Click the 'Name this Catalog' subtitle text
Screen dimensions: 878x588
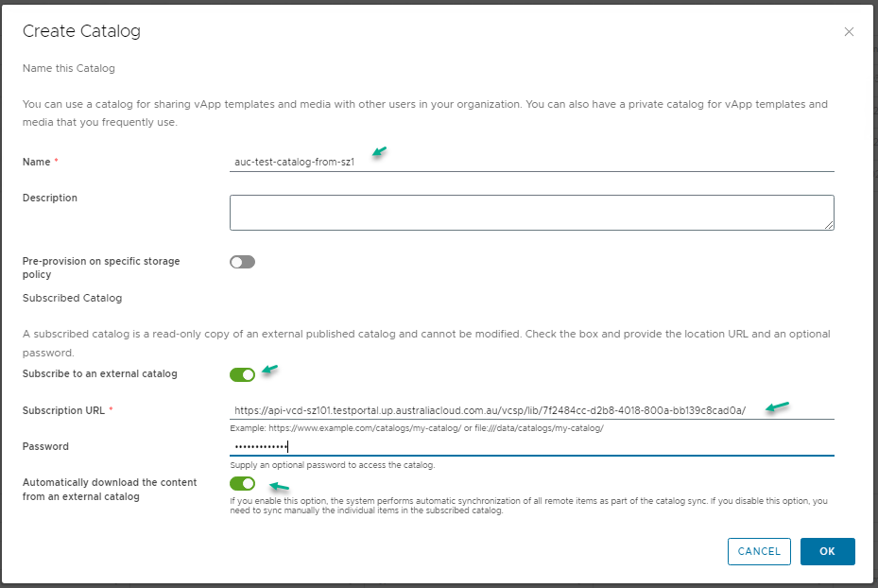[x=69, y=68]
